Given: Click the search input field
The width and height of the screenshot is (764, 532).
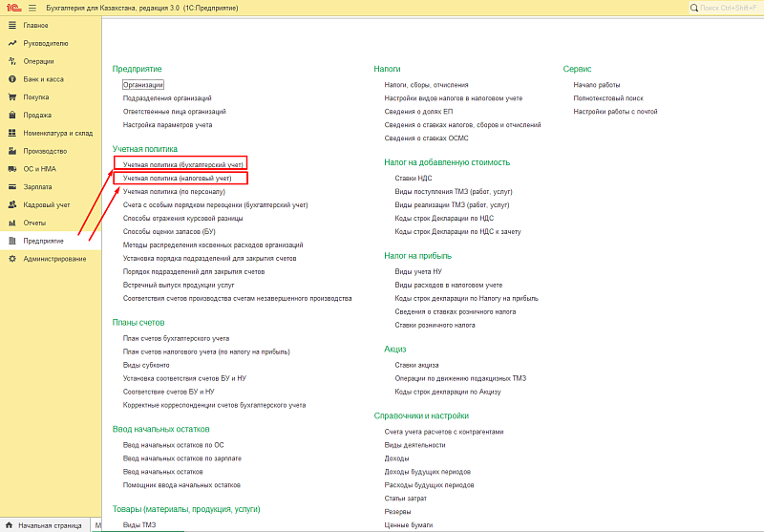Looking at the screenshot, I should pyautogui.click(x=726, y=7).
